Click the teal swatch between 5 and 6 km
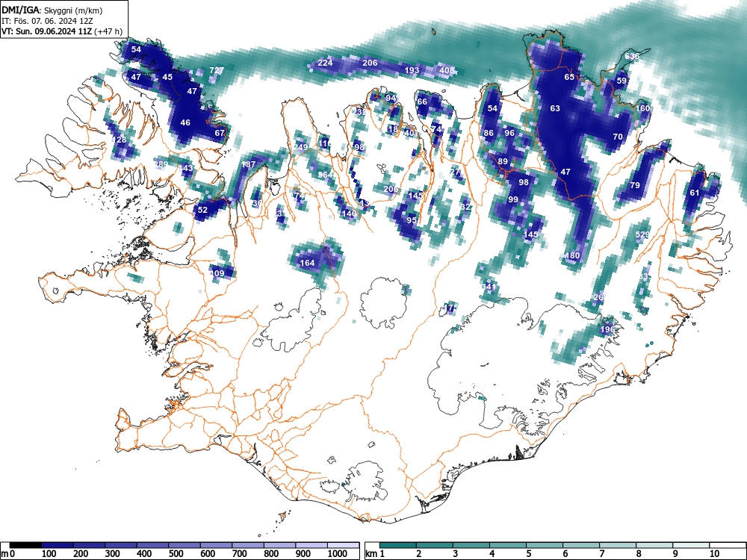Viewport: 747px width, 560px height. pos(545,545)
